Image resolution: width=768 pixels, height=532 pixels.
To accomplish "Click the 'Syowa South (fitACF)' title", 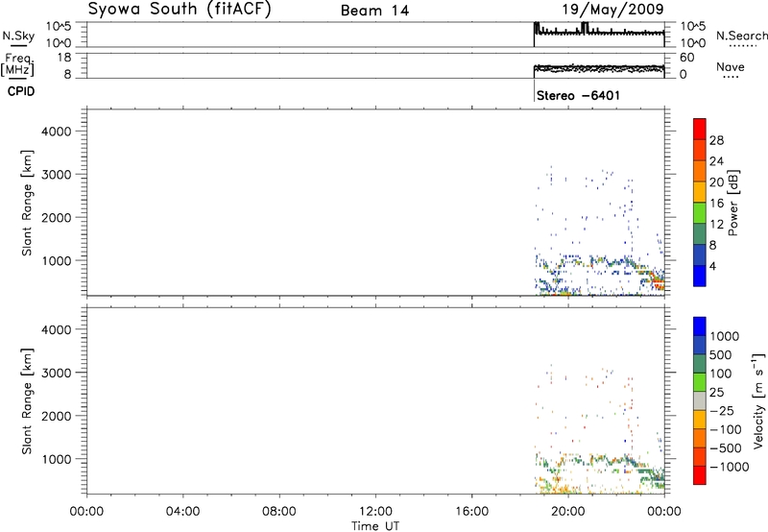I will click(180, 10).
